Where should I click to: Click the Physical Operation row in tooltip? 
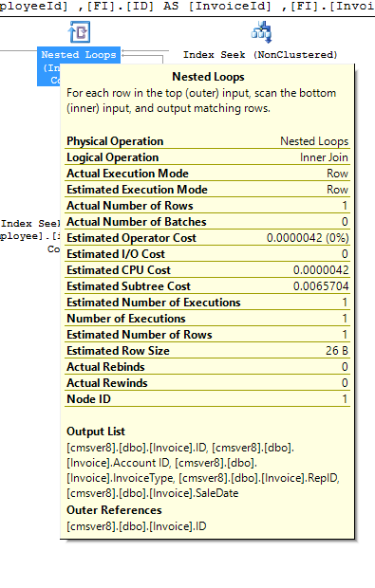207,141
